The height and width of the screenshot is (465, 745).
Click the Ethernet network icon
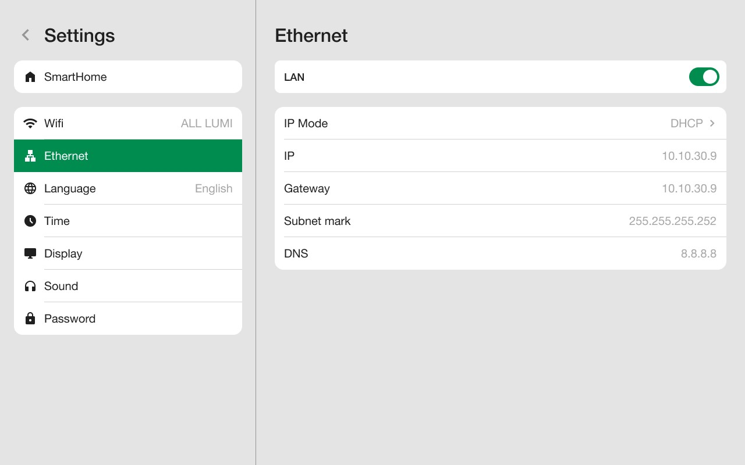[30, 156]
